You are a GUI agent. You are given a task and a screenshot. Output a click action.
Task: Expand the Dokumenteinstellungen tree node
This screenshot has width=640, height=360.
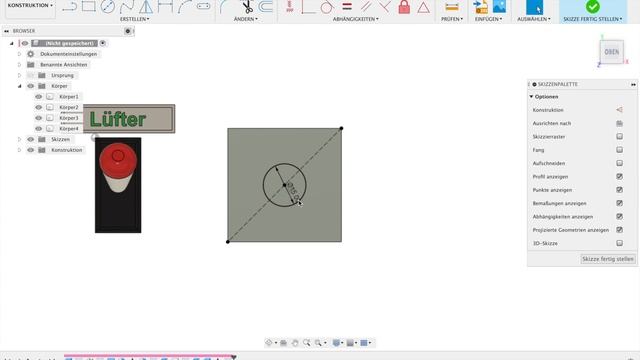pyautogui.click(x=19, y=54)
